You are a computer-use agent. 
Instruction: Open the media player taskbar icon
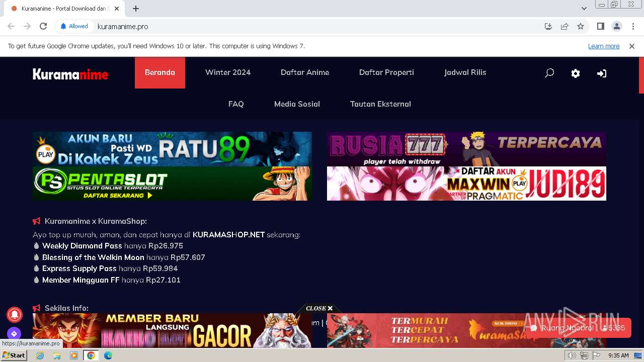pyautogui.click(x=74, y=355)
